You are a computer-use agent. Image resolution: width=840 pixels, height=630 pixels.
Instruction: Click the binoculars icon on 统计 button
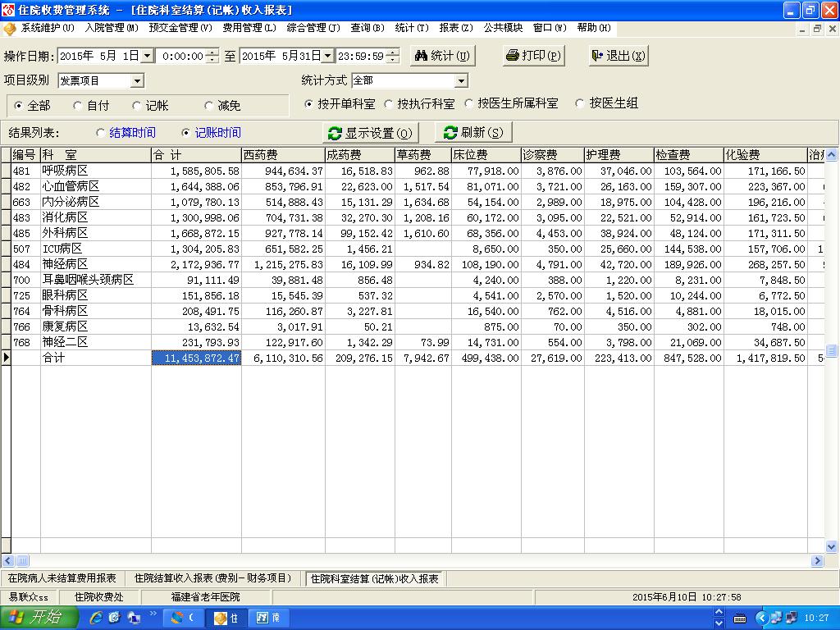[421, 55]
